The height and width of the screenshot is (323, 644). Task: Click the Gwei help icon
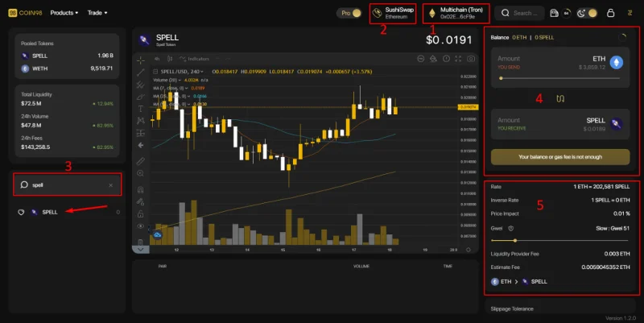point(511,229)
